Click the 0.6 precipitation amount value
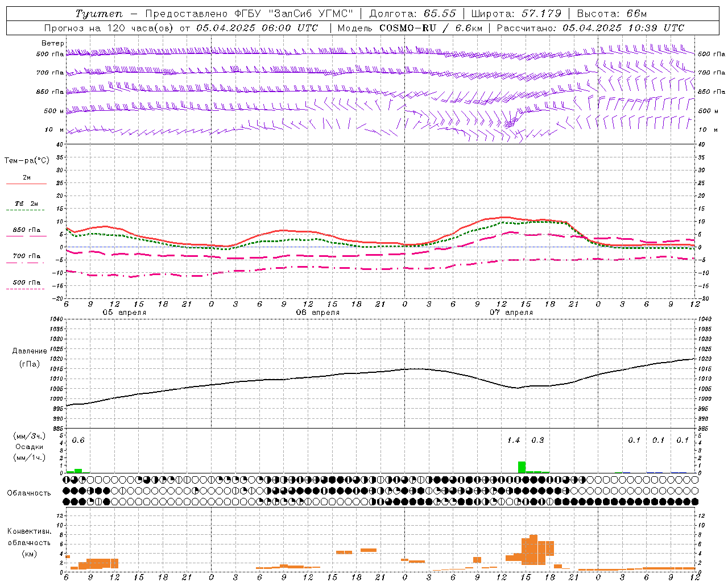Screen dimensions: 728x582 pos(78,440)
